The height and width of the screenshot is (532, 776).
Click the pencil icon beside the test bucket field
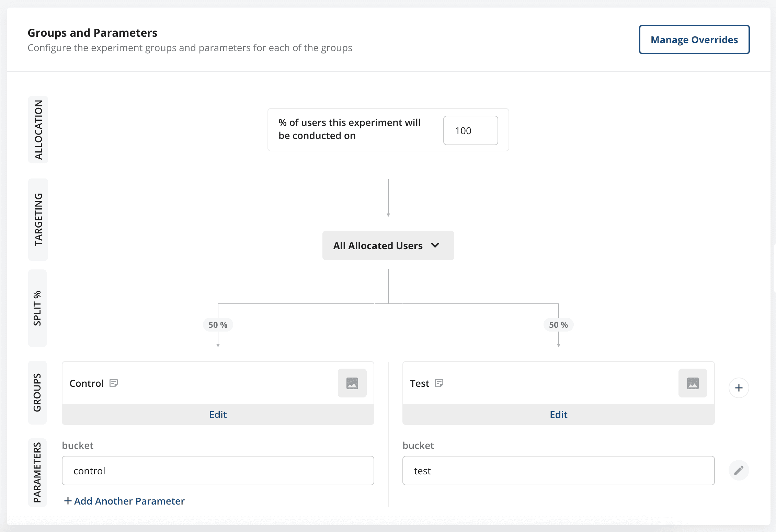(739, 470)
